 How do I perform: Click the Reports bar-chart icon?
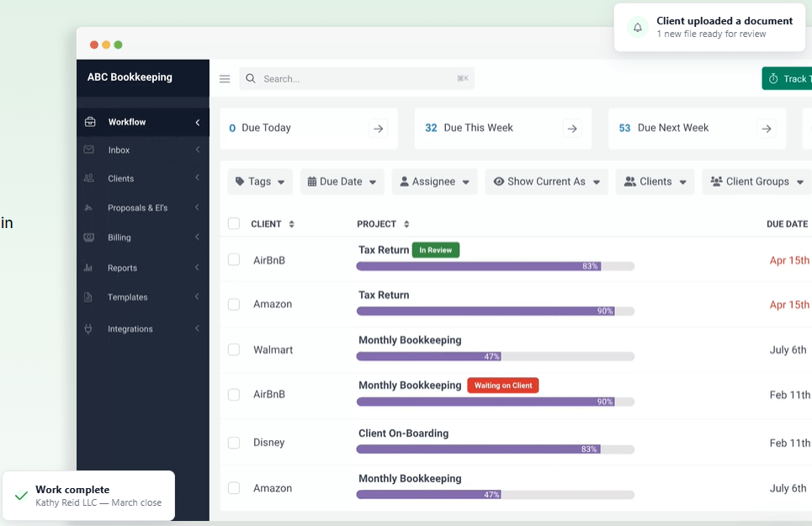88,268
